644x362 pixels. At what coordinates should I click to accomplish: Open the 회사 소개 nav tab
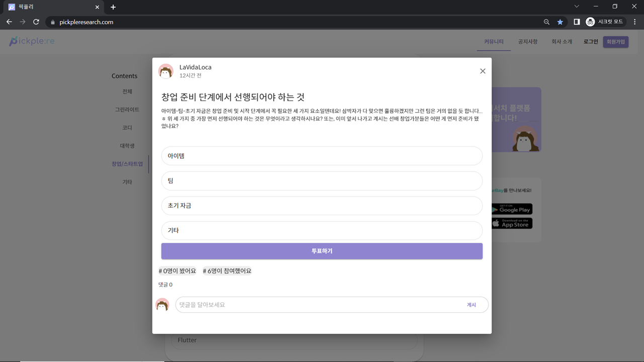pos(561,42)
